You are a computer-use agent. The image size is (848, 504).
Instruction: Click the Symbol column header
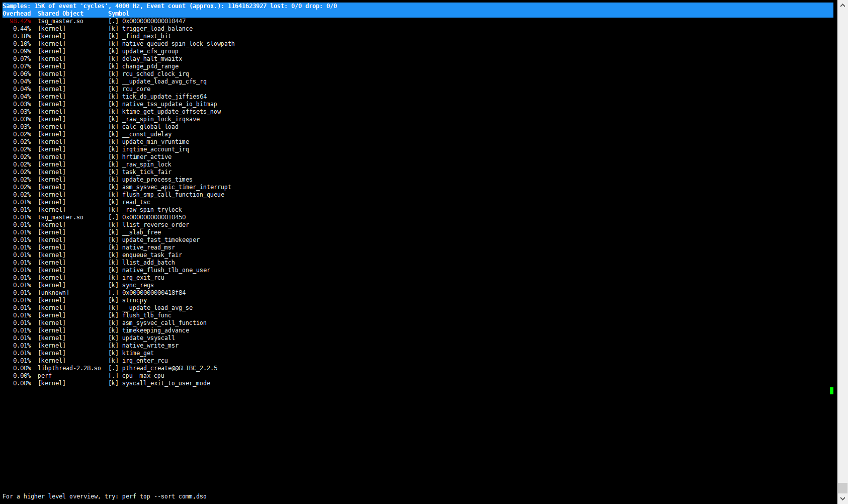[118, 14]
